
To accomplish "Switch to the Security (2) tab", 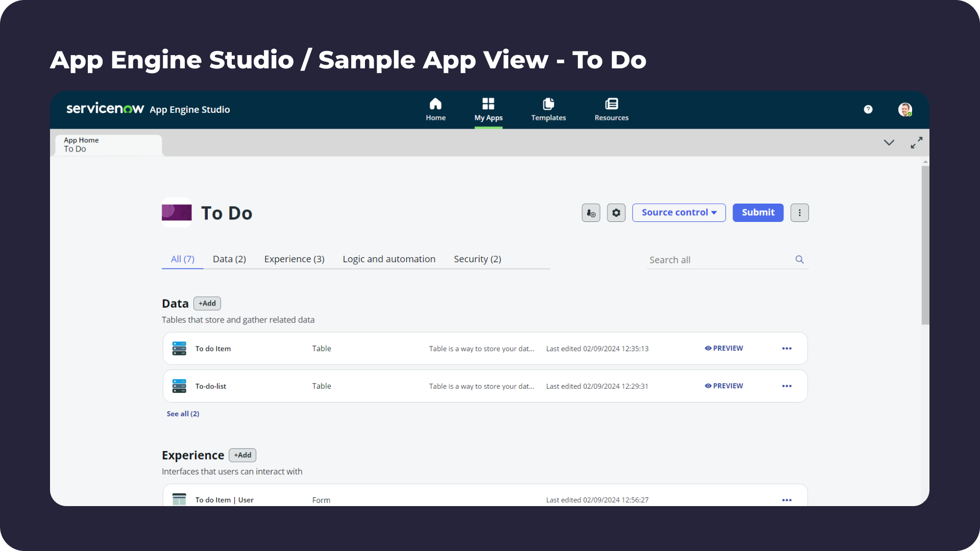I will [x=477, y=259].
